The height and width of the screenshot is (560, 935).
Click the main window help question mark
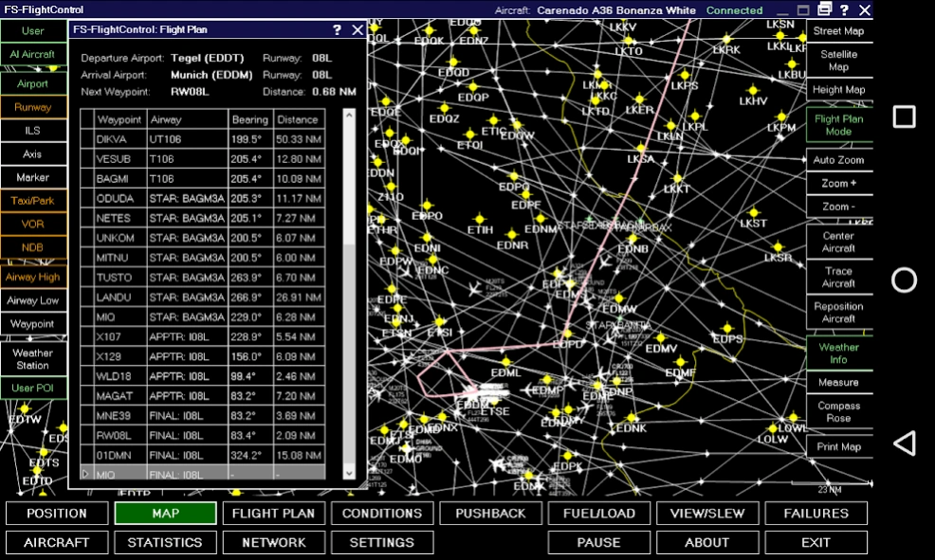click(844, 9)
